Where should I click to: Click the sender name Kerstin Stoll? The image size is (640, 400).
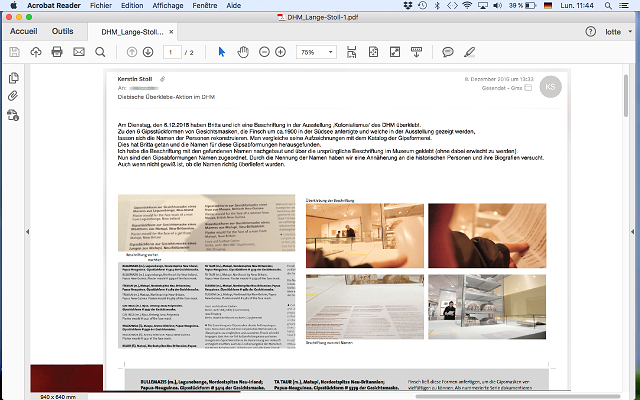pos(135,79)
